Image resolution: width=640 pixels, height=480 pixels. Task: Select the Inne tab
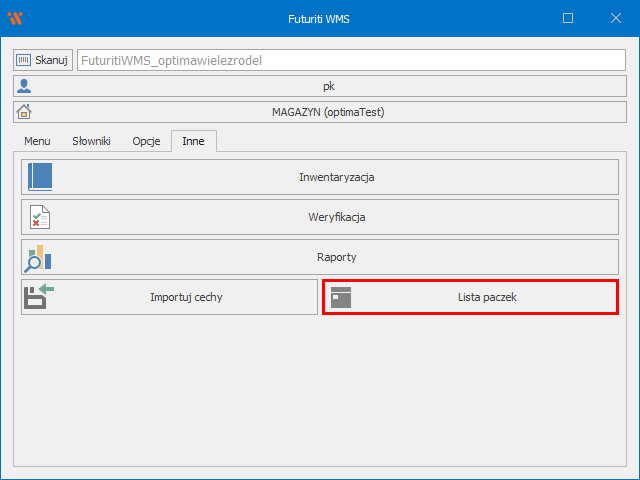point(193,141)
